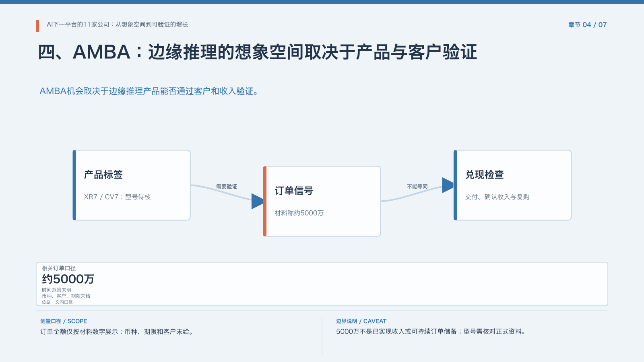Viewport: 644px width, 362px height.
Task: Click the '产品标签' card heading
Action: pyautogui.click(x=103, y=175)
